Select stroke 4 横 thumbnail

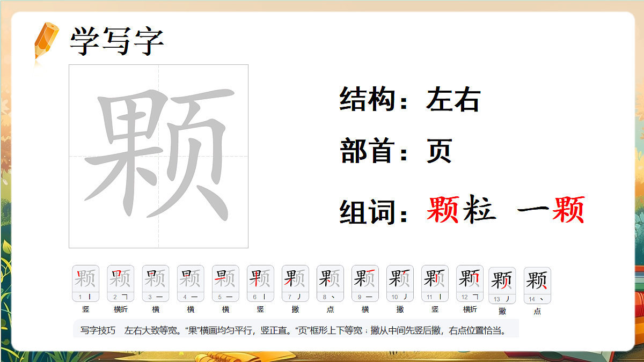tap(191, 284)
